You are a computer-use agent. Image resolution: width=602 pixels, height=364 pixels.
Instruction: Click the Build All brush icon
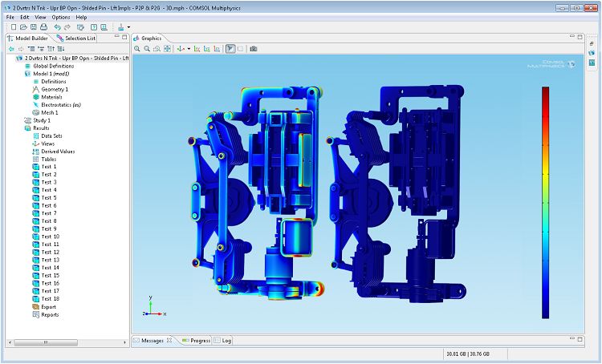(121, 27)
